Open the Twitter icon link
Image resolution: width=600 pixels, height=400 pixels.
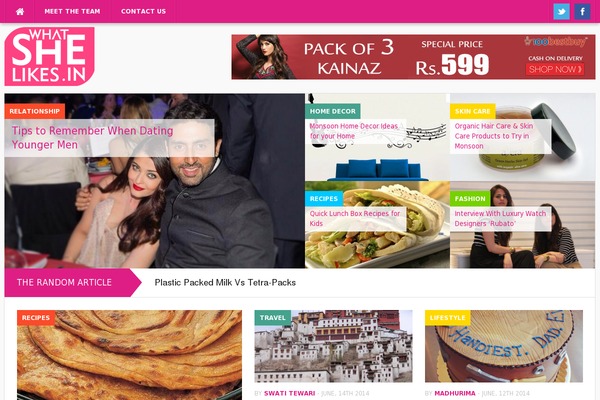point(561,11)
